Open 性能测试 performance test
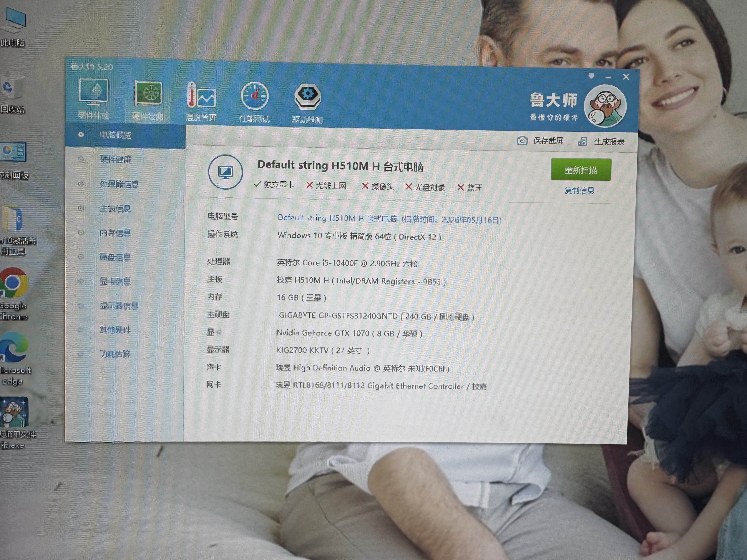The height and width of the screenshot is (560, 747). coord(255,96)
